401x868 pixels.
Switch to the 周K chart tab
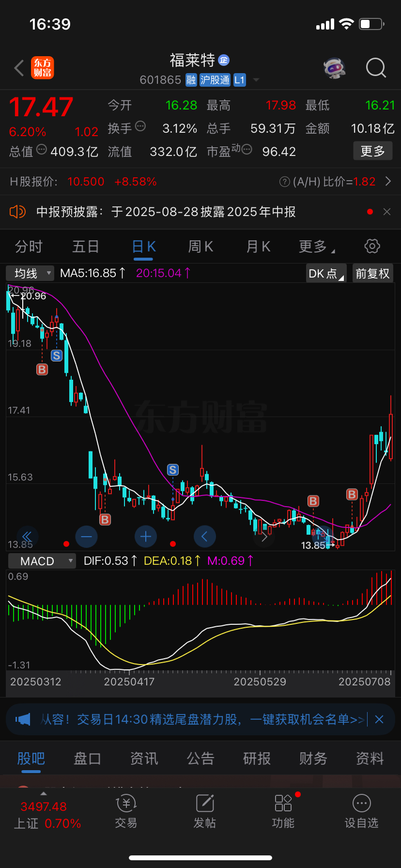pos(200,247)
